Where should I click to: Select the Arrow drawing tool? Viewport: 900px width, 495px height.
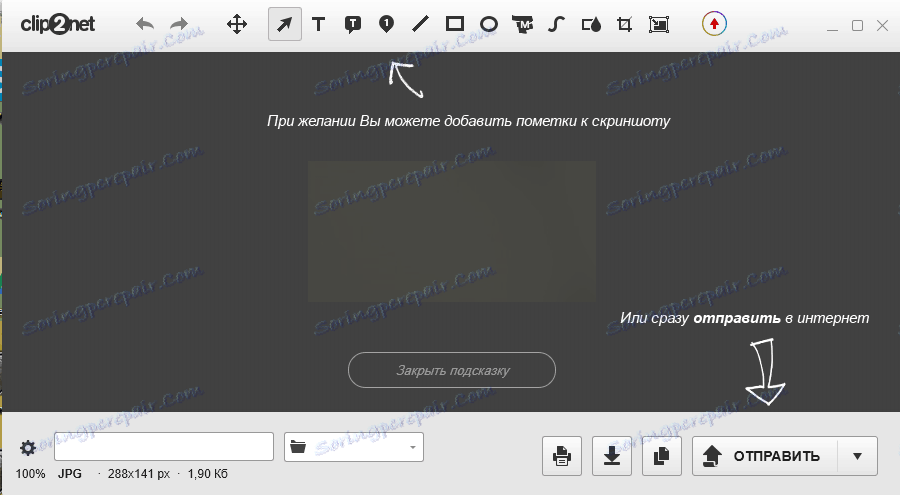coord(285,24)
